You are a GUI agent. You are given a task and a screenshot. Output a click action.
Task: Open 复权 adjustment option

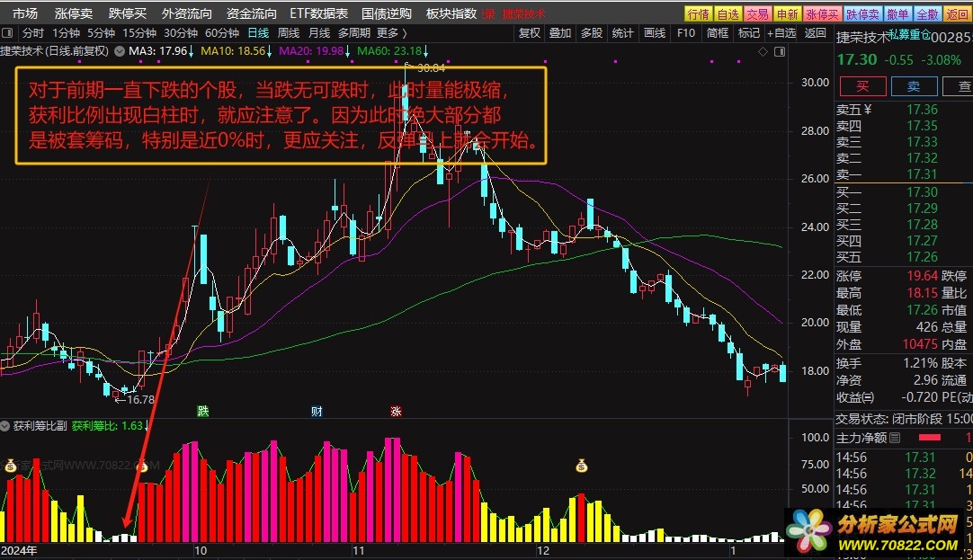click(530, 33)
